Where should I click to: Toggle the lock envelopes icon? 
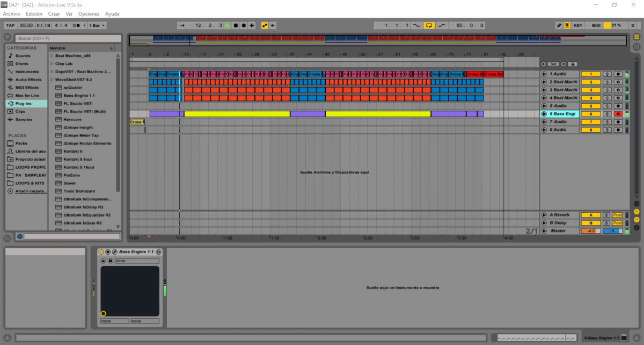click(x=572, y=64)
